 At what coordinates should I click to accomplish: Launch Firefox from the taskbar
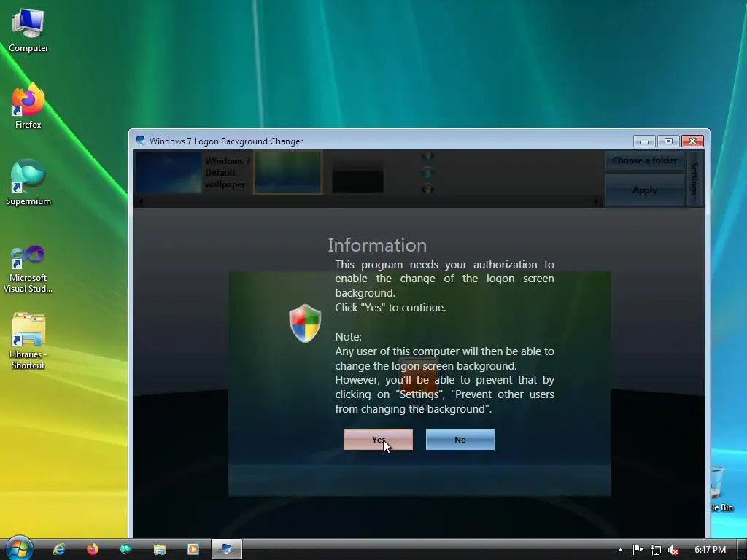(93, 550)
